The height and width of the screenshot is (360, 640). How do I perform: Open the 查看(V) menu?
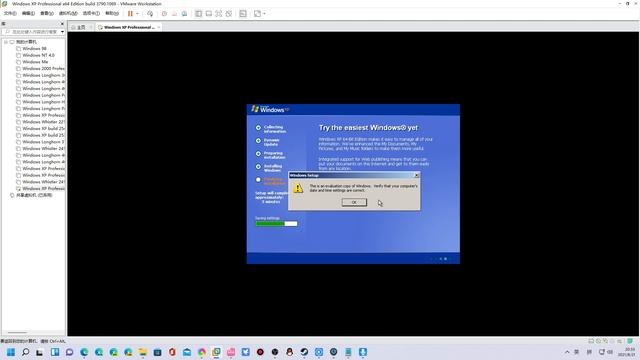(47, 13)
